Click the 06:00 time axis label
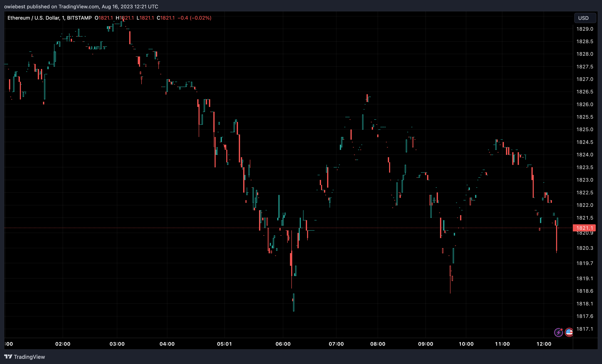The height and width of the screenshot is (364, 602). tap(283, 344)
